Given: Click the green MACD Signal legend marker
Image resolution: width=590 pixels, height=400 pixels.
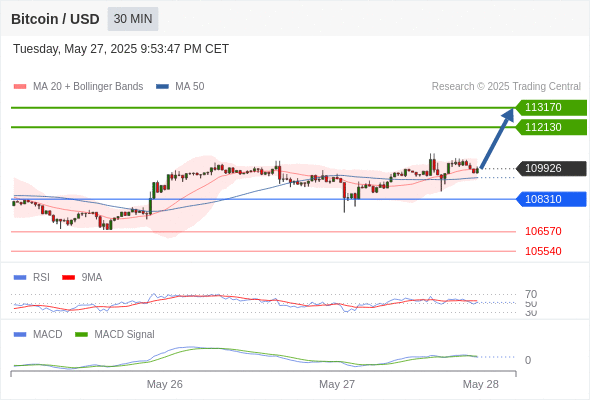Looking at the screenshot, I should (x=81, y=335).
